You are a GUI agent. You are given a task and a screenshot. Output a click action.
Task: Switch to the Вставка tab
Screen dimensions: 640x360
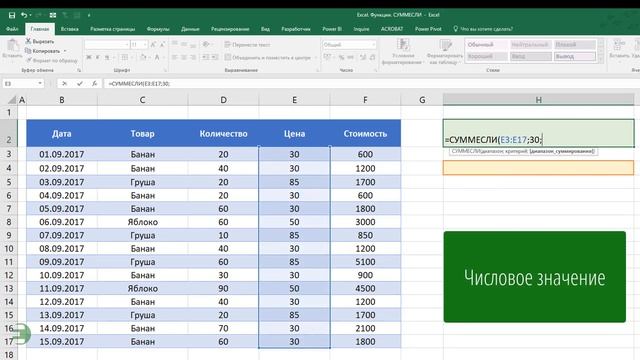69,29
